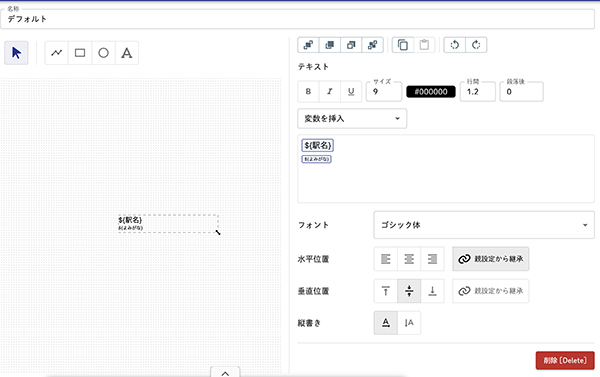Click inside the text content editor area
The height and width of the screenshot is (377, 600).
[x=446, y=169]
